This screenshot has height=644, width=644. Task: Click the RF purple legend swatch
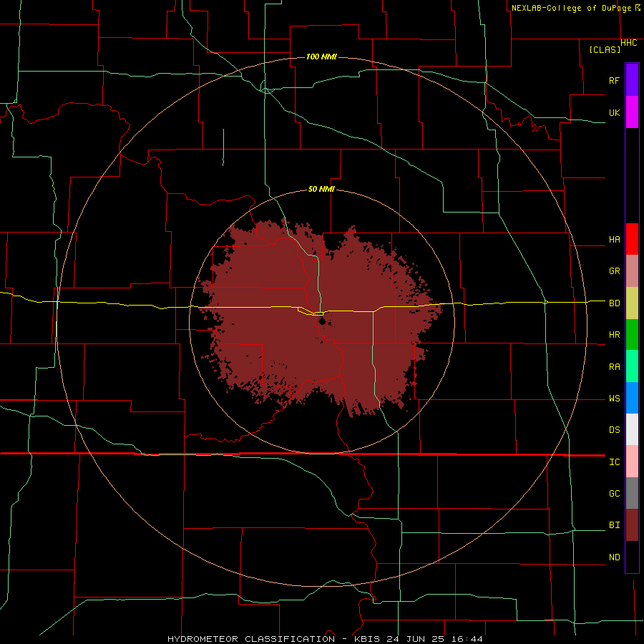[632, 80]
